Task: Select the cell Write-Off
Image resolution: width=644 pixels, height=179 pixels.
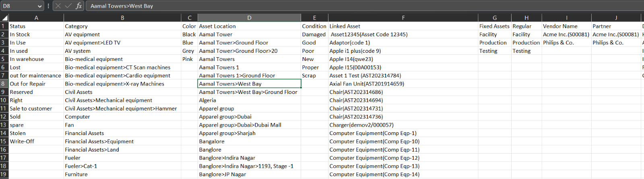Action: pos(36,142)
